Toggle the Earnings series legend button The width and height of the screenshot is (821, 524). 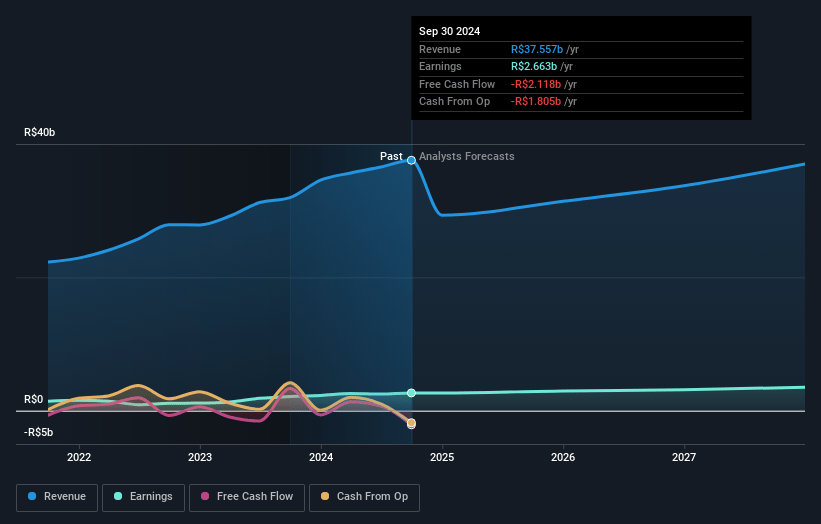click(x=143, y=497)
